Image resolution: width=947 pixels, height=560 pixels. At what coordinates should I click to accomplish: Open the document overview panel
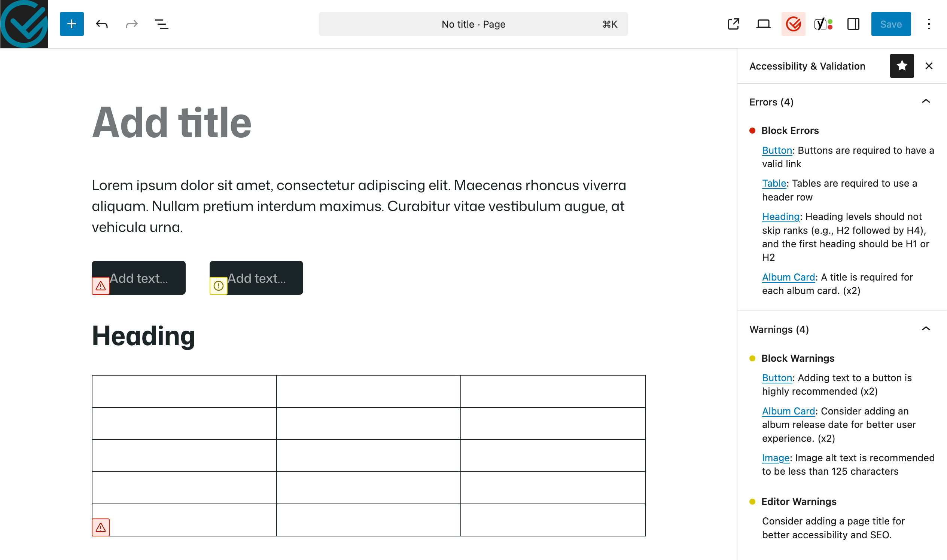161,24
